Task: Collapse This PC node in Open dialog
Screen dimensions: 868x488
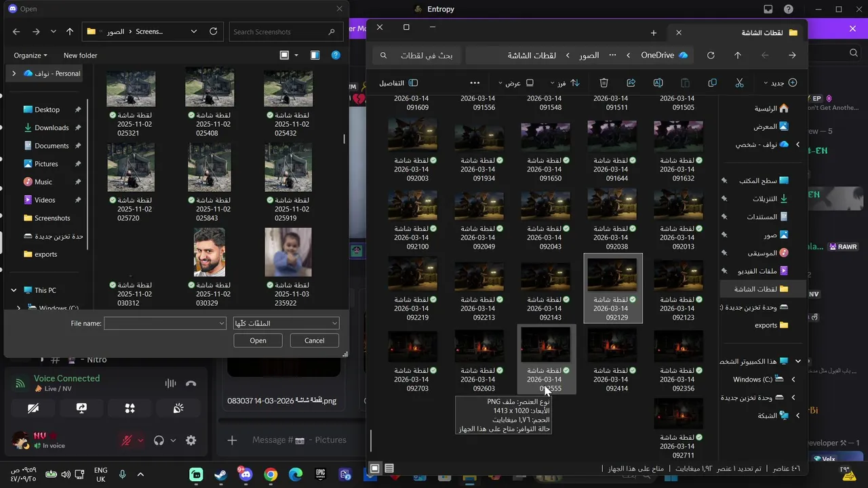Action: [14, 290]
